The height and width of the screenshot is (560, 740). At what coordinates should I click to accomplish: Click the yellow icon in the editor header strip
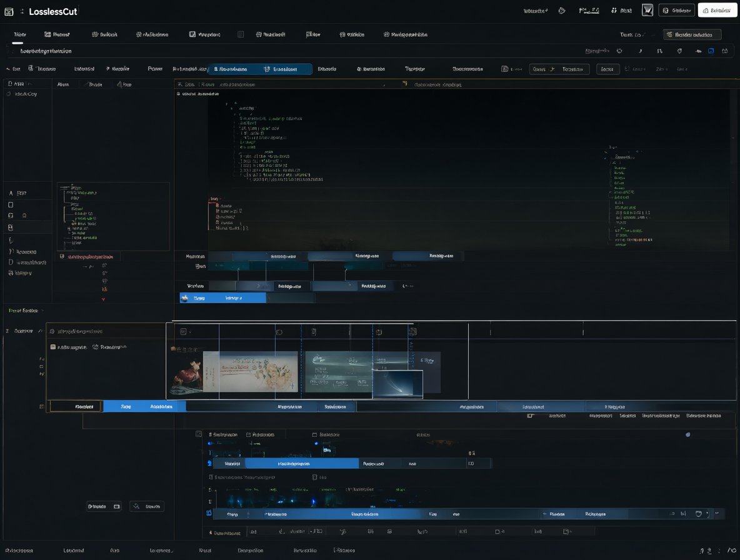404,84
